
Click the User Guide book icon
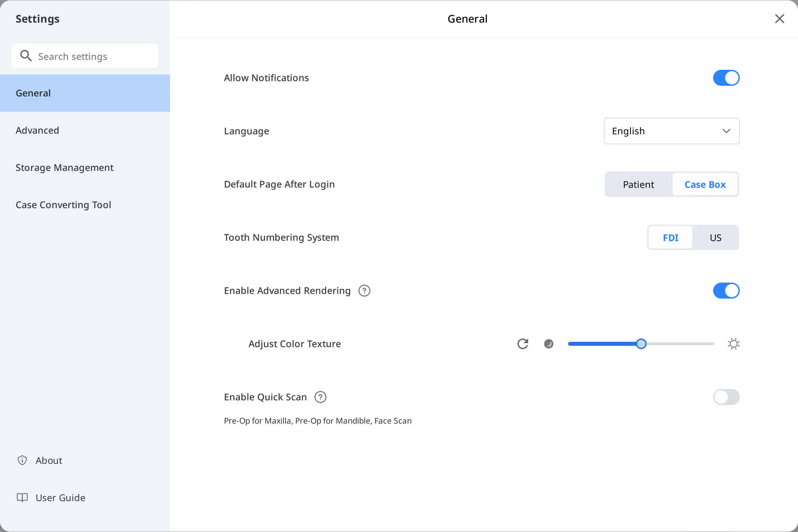[x=22, y=497]
